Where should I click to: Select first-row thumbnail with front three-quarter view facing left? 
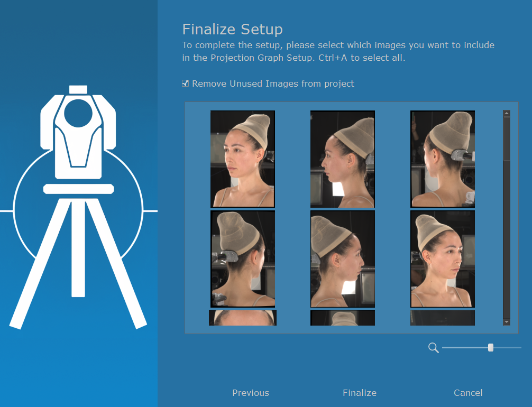point(243,159)
